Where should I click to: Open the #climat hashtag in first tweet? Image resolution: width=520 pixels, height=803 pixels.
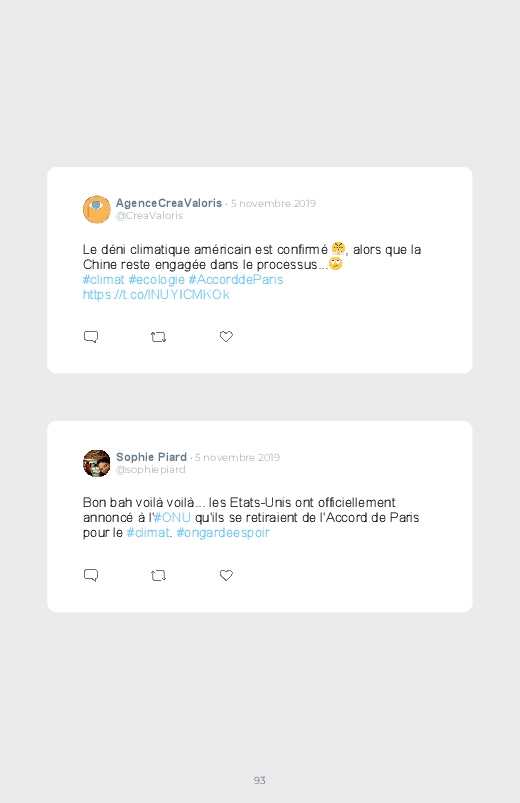pos(103,280)
